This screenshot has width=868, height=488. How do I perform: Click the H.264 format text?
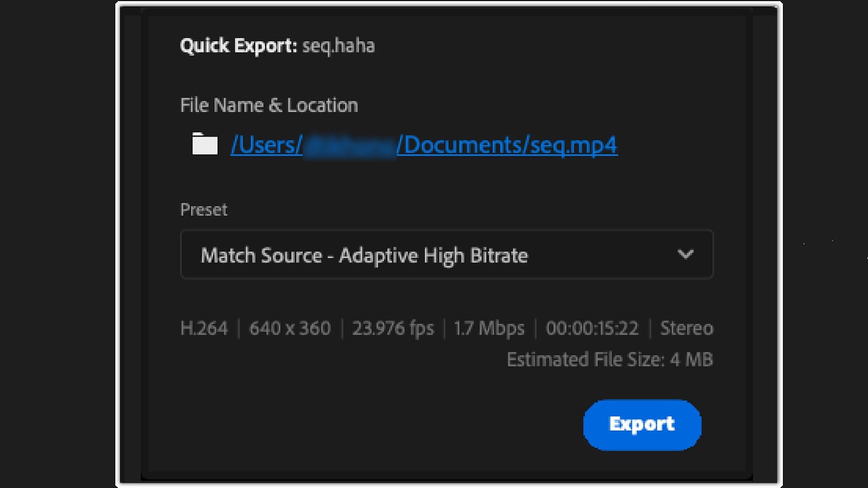point(204,328)
